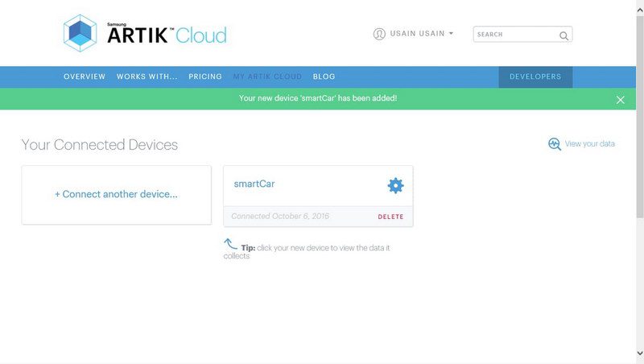
Task: Open the Blog menu item
Action: click(x=324, y=77)
